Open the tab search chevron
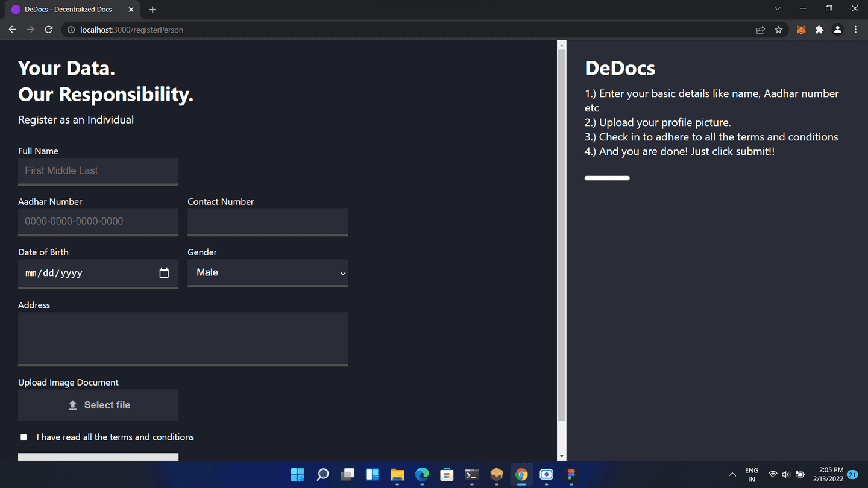 click(x=777, y=9)
